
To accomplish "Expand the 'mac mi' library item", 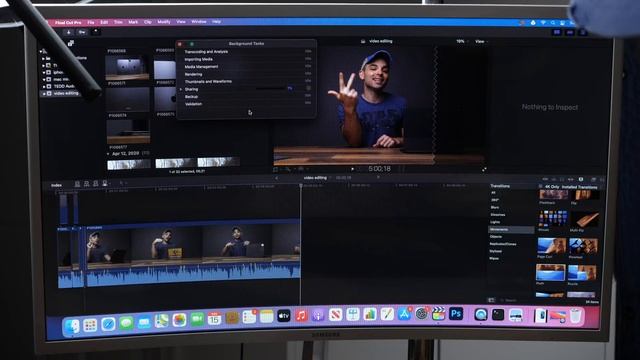I will pos(44,80).
